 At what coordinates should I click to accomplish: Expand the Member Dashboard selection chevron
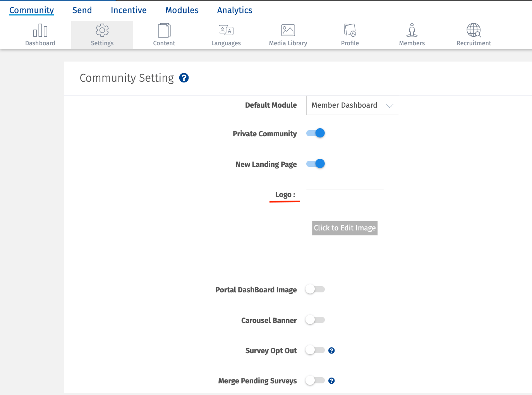(x=390, y=105)
